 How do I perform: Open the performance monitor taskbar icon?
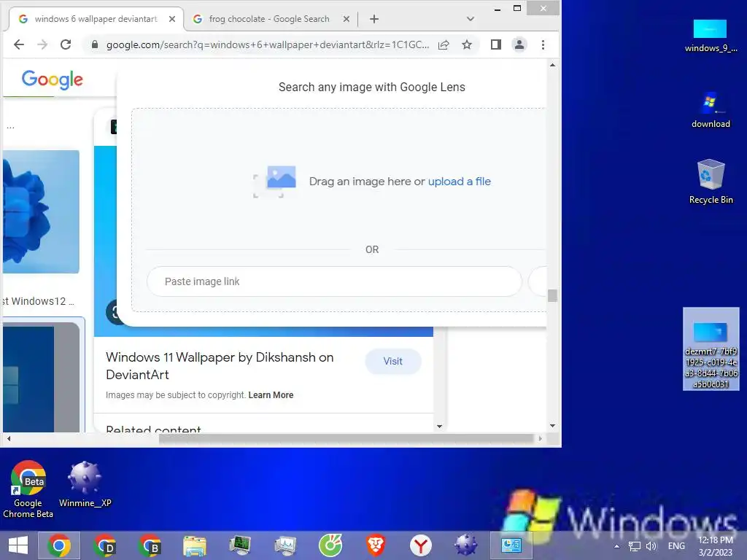tap(285, 545)
